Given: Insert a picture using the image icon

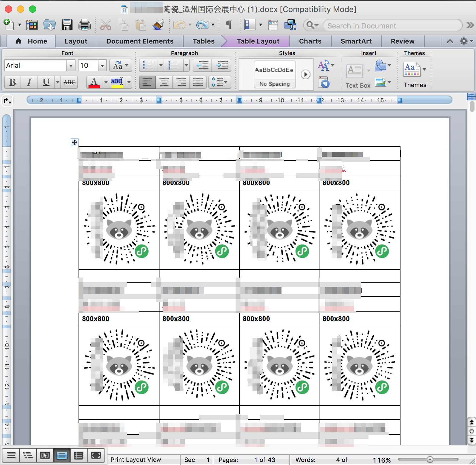Looking at the screenshot, I should coord(380,82).
